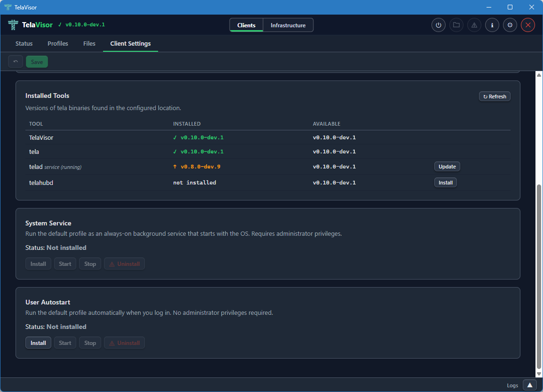Open the folder icon in the top toolbar
This screenshot has width=543, height=392.
click(456, 25)
